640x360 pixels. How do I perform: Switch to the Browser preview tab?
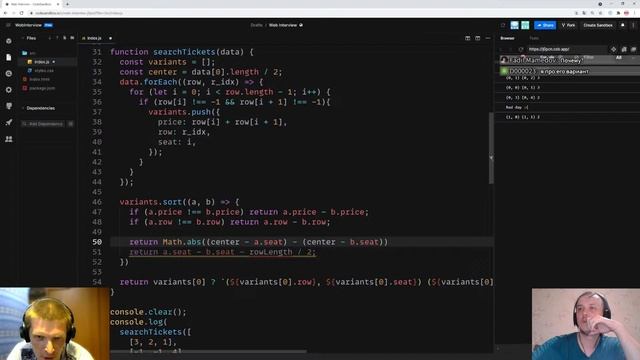pyautogui.click(x=507, y=38)
